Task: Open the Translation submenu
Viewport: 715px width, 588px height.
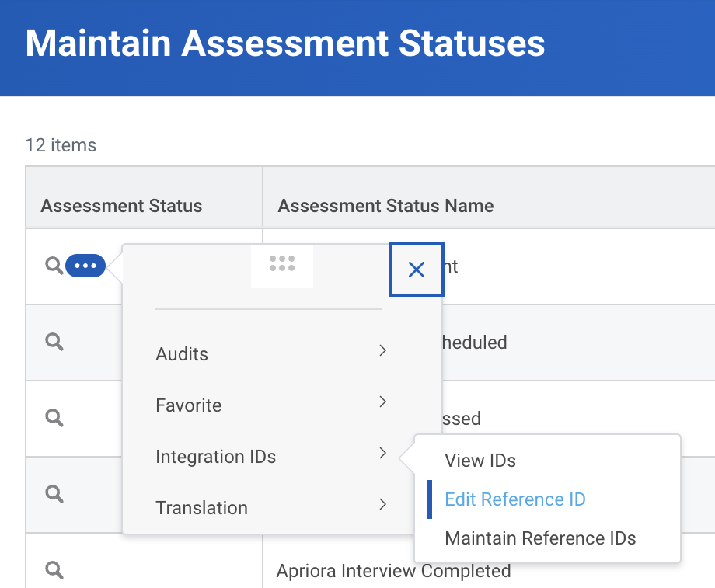Action: point(271,507)
